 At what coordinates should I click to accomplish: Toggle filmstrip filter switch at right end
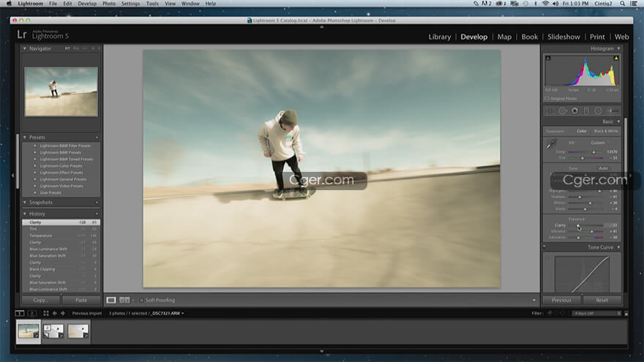click(626, 314)
